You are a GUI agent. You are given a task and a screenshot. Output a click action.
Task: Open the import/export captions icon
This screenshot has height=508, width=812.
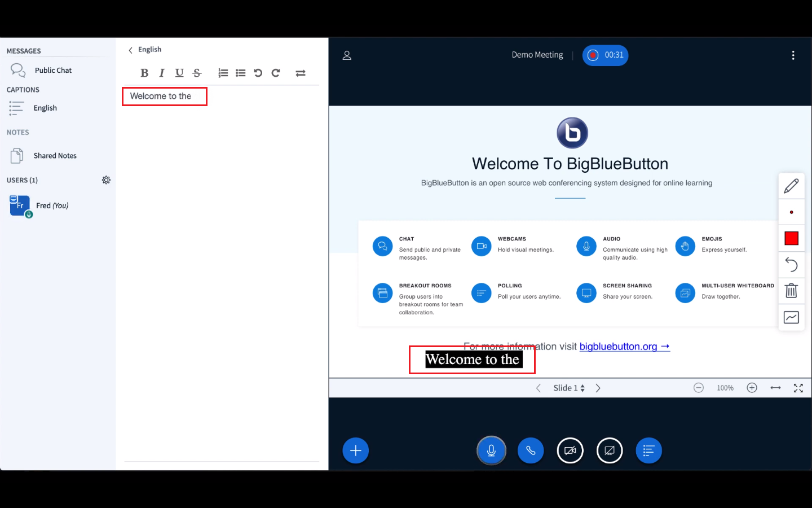click(x=301, y=73)
